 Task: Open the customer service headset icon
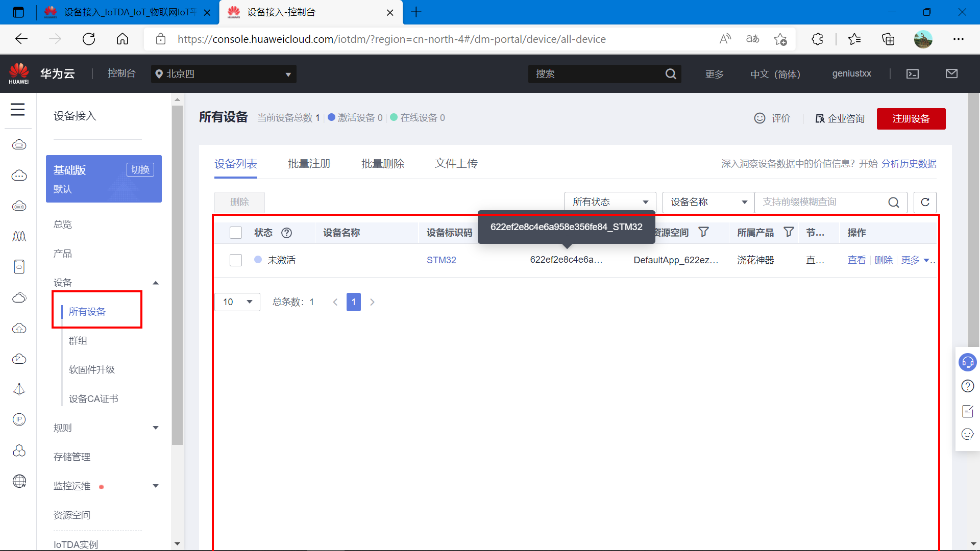[968, 362]
